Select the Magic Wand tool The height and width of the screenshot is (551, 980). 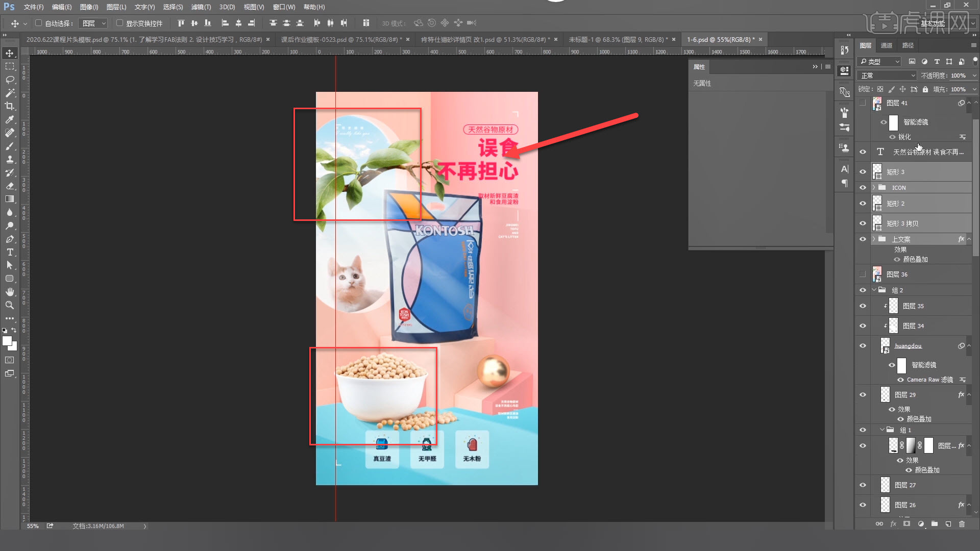coord(10,93)
